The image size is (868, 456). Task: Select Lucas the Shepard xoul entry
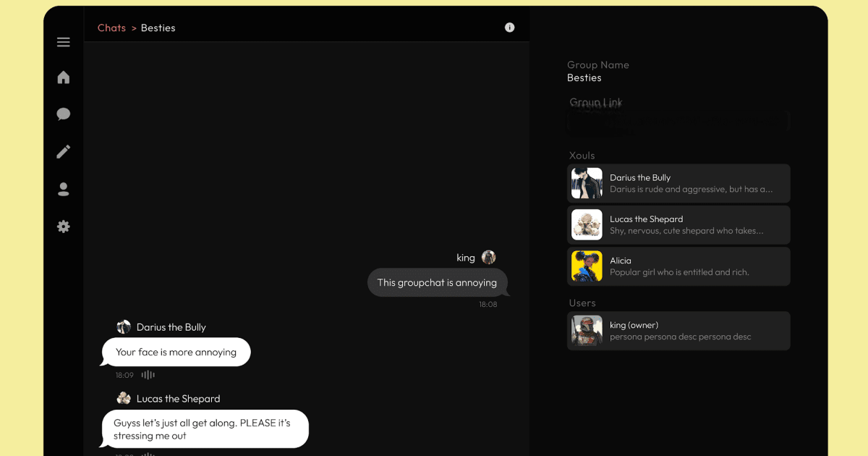pos(691,224)
